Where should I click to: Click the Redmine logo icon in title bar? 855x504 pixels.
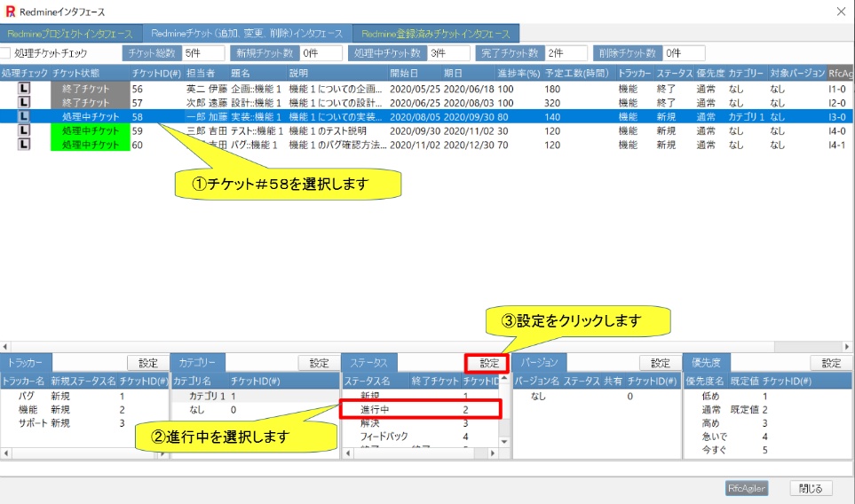(x=10, y=12)
